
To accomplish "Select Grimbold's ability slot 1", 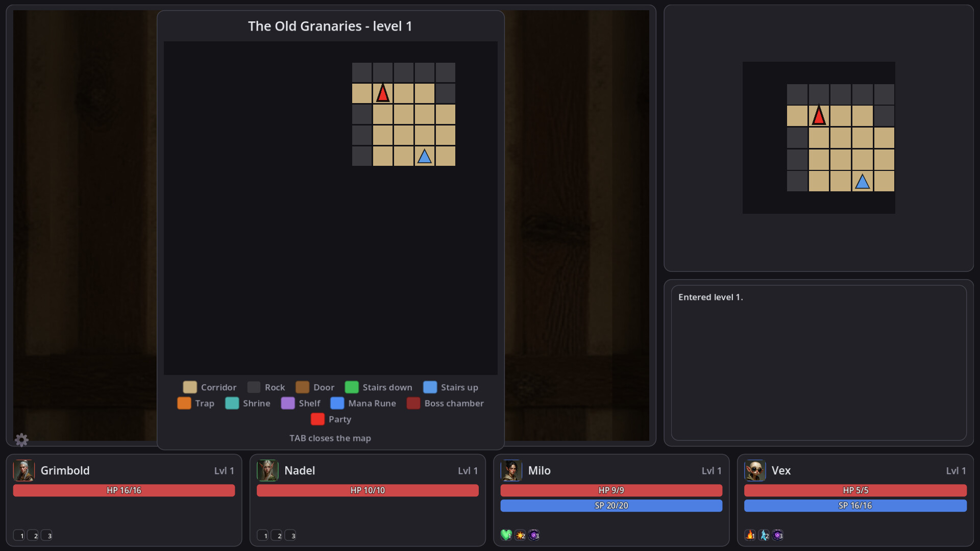I will pyautogui.click(x=19, y=535).
